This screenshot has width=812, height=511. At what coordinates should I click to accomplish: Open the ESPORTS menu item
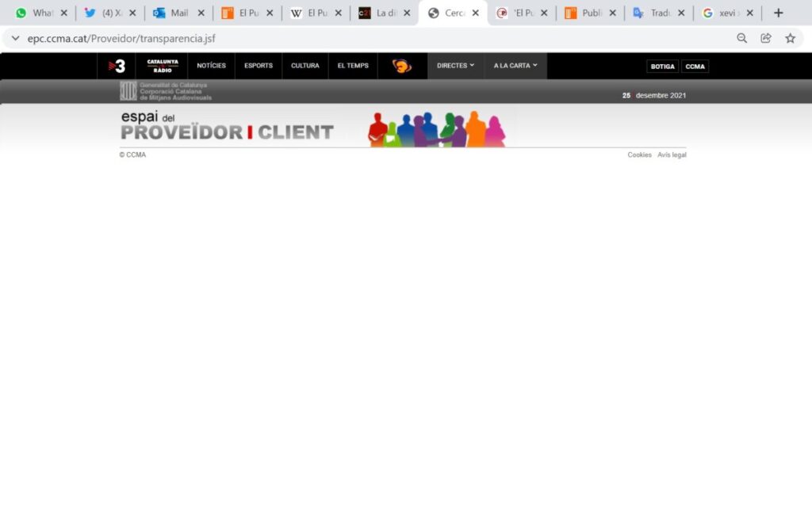[x=259, y=66]
